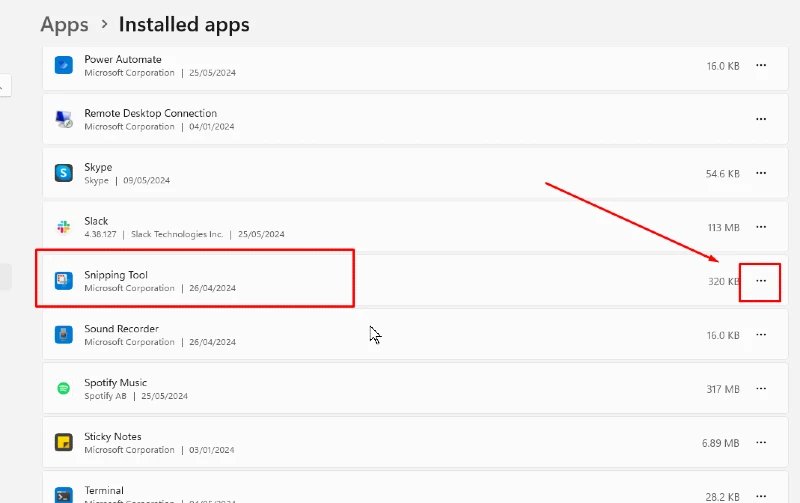Open more options for Snipping Tool
The image size is (800, 503).
(x=761, y=281)
